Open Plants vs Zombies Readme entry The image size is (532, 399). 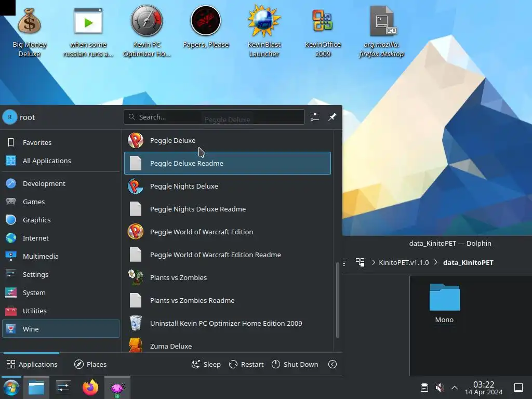228,300
